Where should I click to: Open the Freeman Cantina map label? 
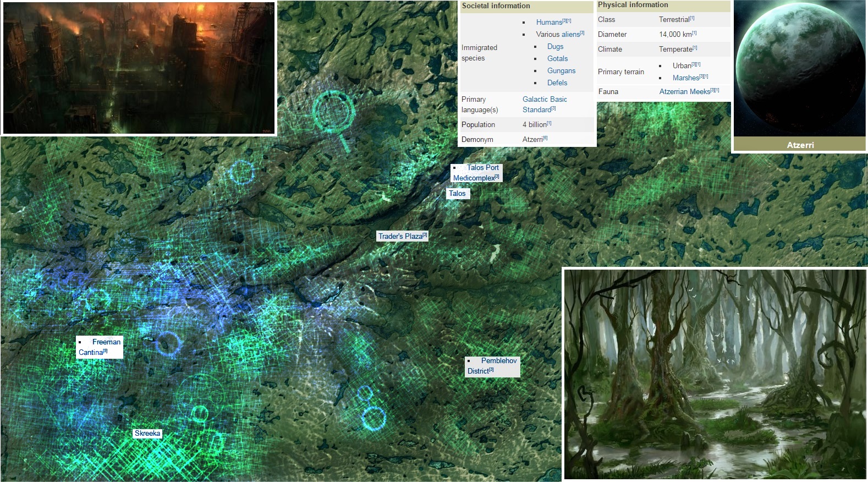[x=100, y=347]
